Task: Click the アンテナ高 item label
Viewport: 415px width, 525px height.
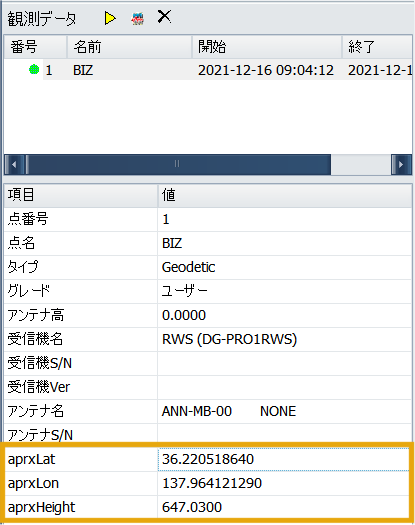Action: (x=36, y=315)
